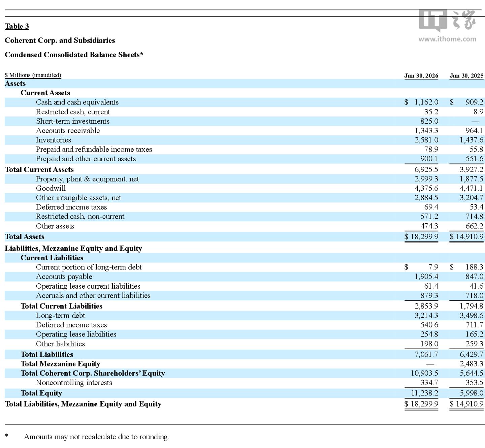Click the "Short-term investments" label
Viewport: 485px width, 448px height.
[x=73, y=121]
